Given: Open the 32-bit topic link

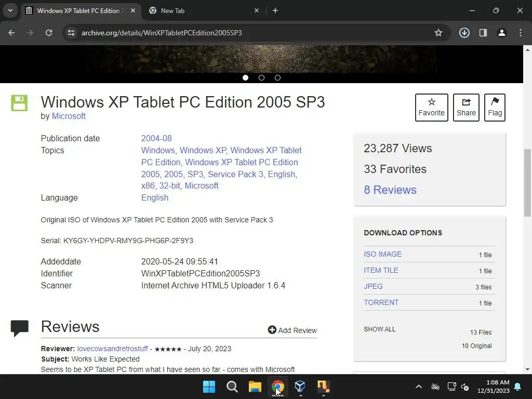Looking at the screenshot, I should pyautogui.click(x=170, y=185).
